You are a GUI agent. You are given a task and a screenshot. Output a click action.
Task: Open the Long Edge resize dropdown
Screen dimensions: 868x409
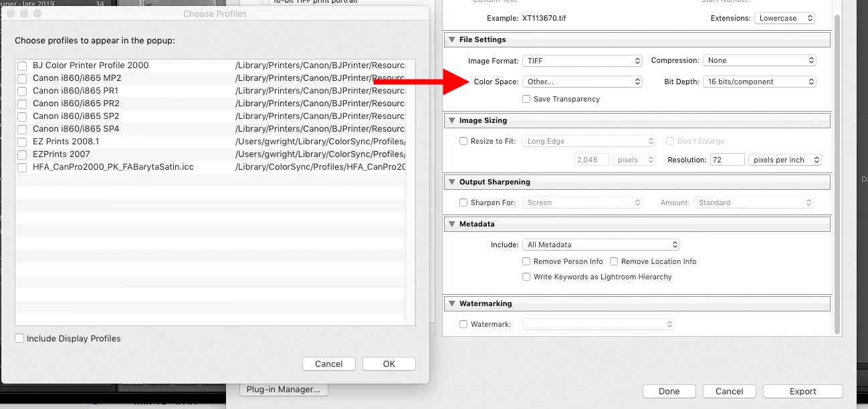click(589, 141)
